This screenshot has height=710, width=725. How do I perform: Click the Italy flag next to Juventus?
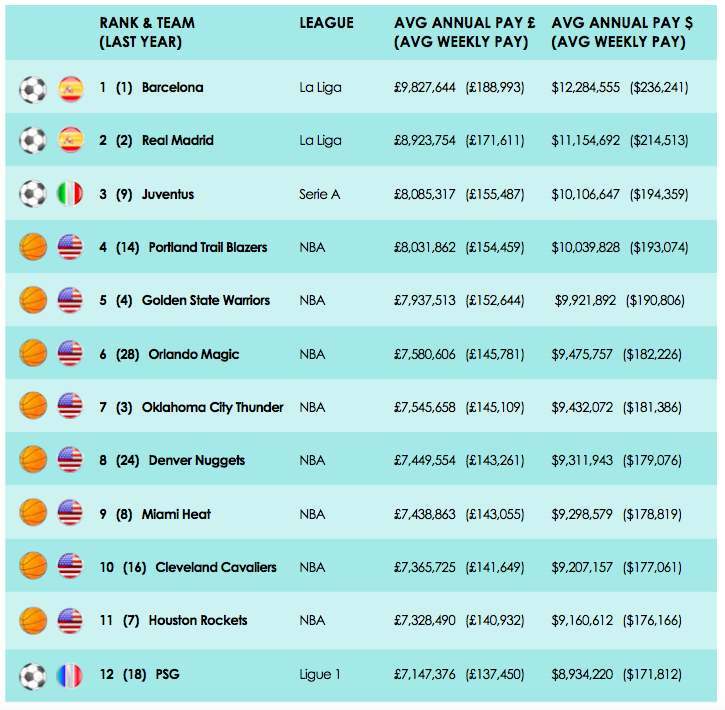[x=70, y=193]
